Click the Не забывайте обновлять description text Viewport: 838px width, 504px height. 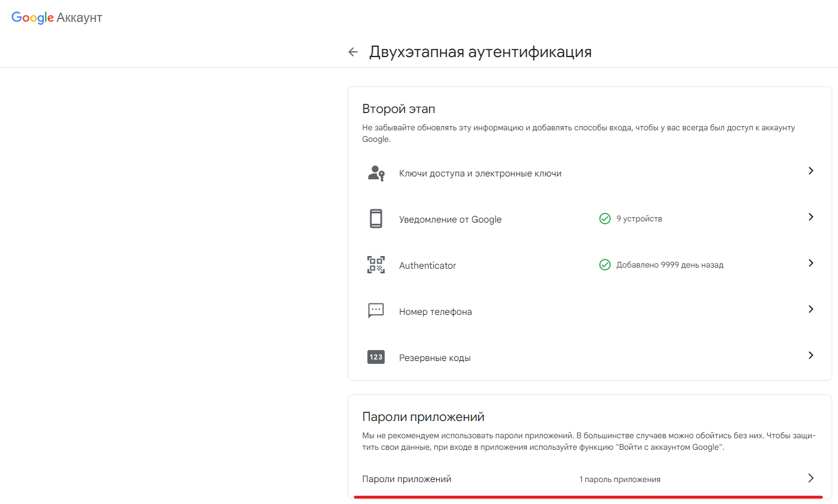[578, 133]
